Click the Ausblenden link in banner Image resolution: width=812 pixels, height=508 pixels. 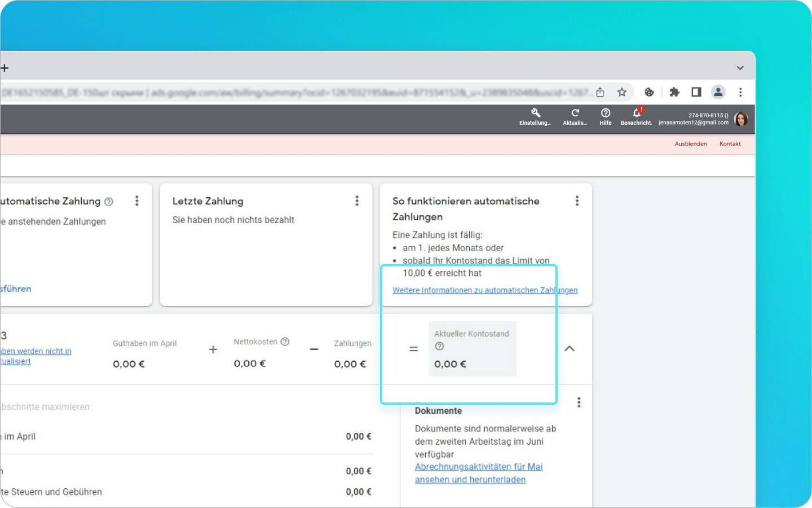691,144
